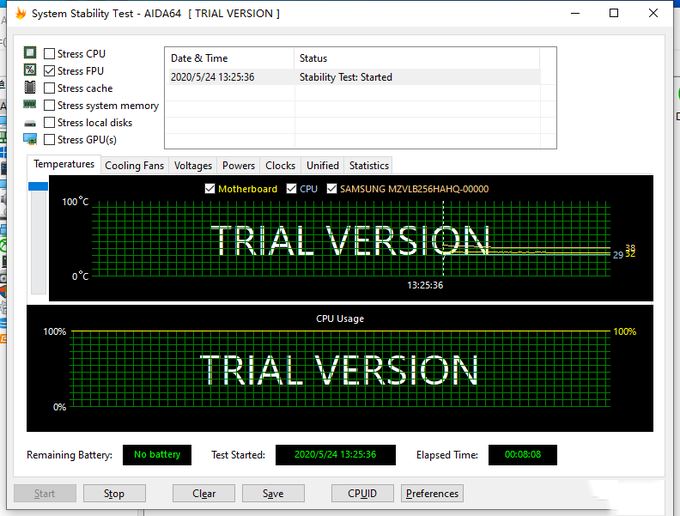The height and width of the screenshot is (516, 680).
Task: Click the disk drive icon beside Stress local disks
Action: coord(30,124)
